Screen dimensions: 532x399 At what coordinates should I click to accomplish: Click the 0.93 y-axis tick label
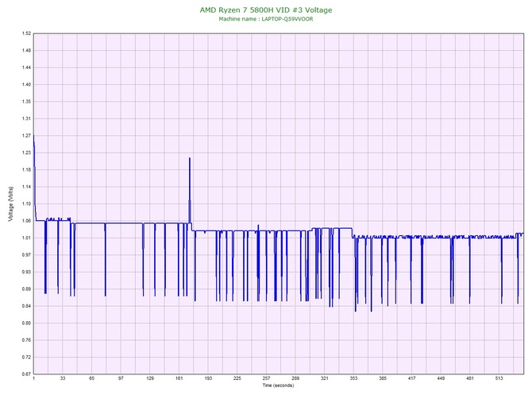coord(26,272)
